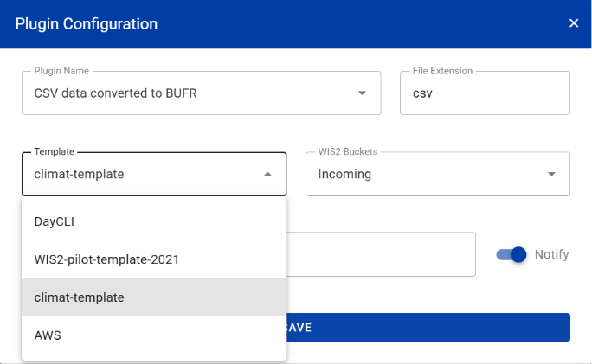Click the 'Plugin Name' field label
592x364 pixels.
pyautogui.click(x=62, y=71)
